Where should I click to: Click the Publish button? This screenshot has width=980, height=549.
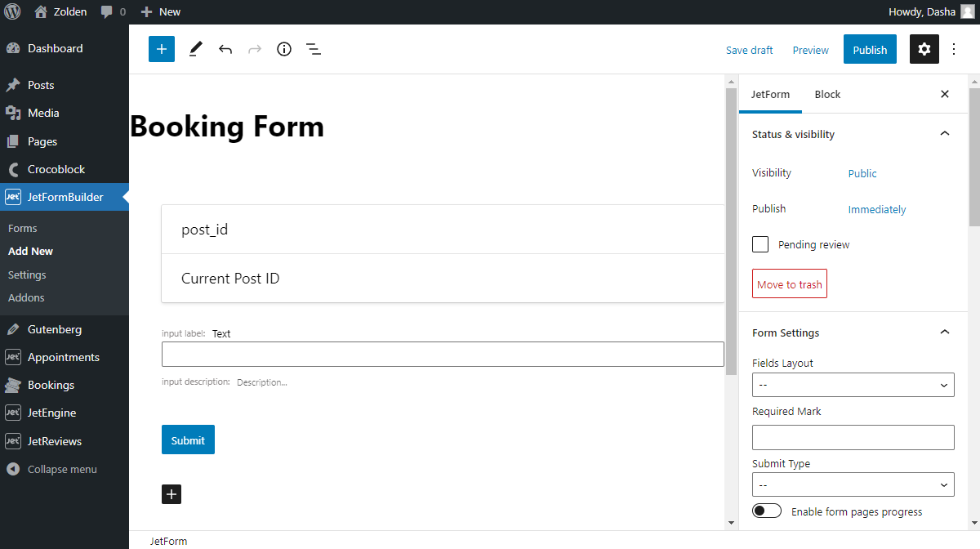tap(870, 49)
